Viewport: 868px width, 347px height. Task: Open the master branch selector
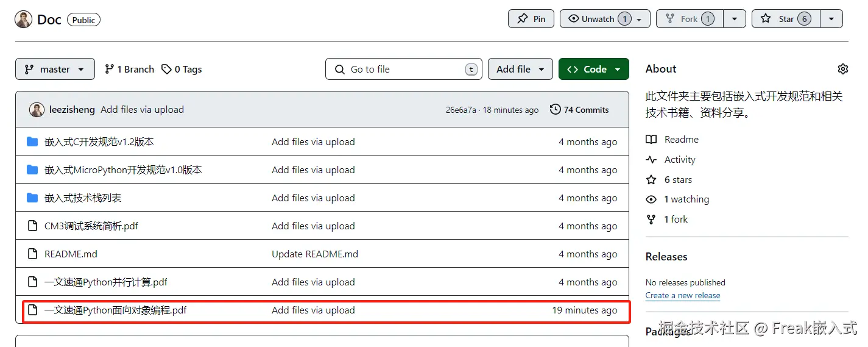[55, 69]
